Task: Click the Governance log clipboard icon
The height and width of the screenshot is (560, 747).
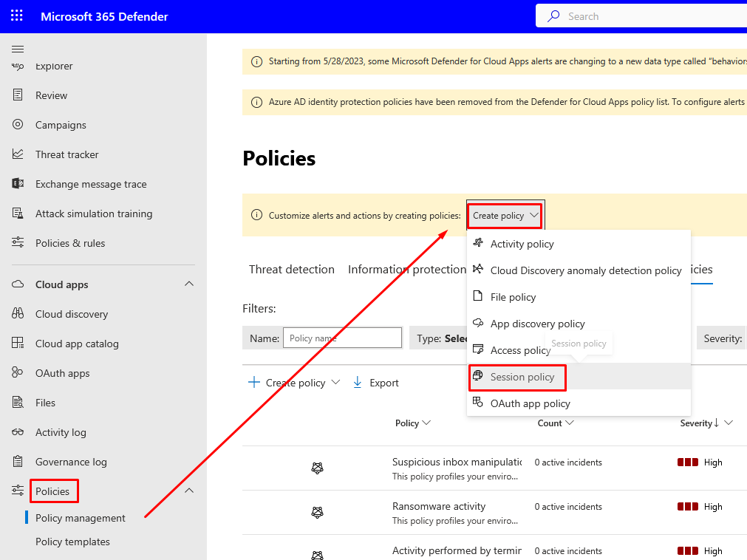Action: [x=18, y=462]
